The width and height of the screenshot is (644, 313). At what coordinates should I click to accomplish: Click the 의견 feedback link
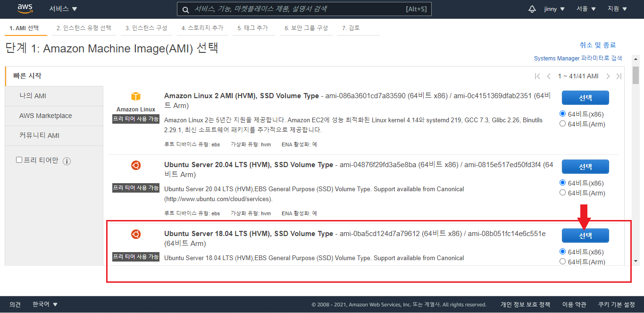point(15,305)
